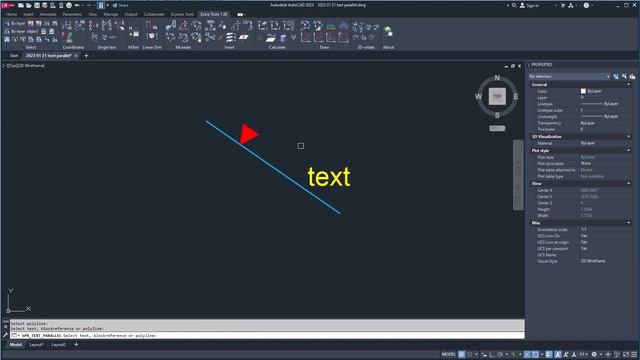Click the Undo arrow in quick access toolbar
640x360 pixels.
pyautogui.click(x=77, y=5)
